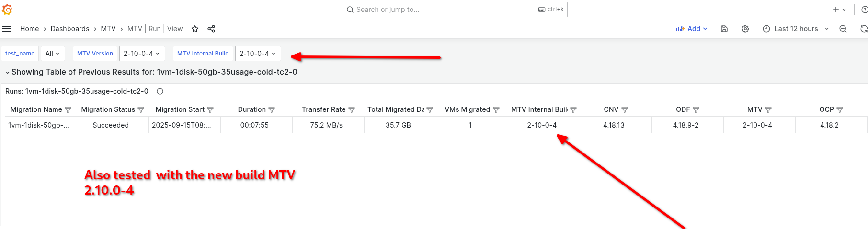Filter the Transfer Rate column

(352, 110)
